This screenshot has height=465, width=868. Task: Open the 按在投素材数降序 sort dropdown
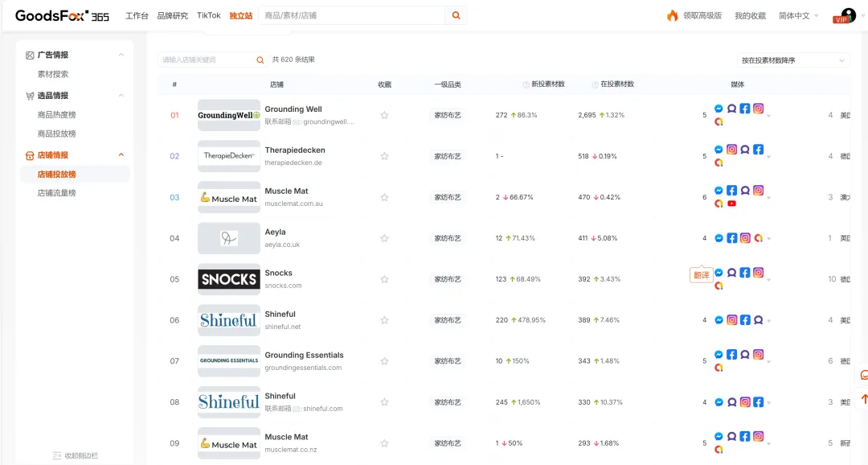click(x=792, y=60)
